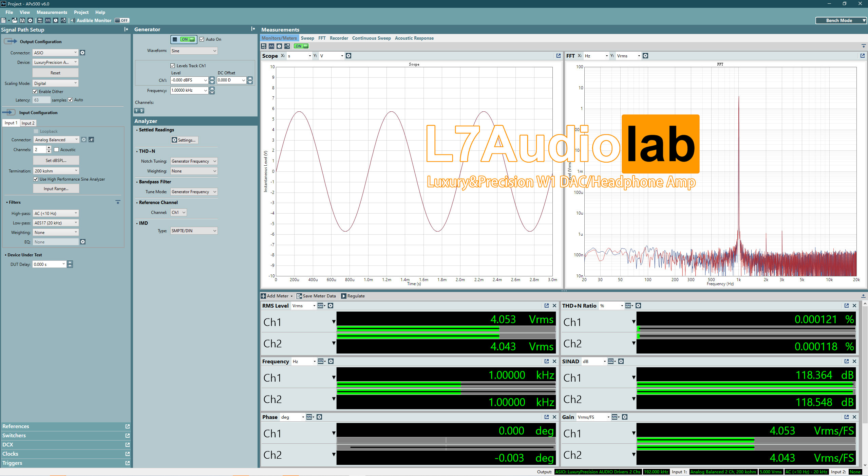Screen dimensions: 868x476
Task: Open FFT graph settings gear
Action: click(x=645, y=56)
